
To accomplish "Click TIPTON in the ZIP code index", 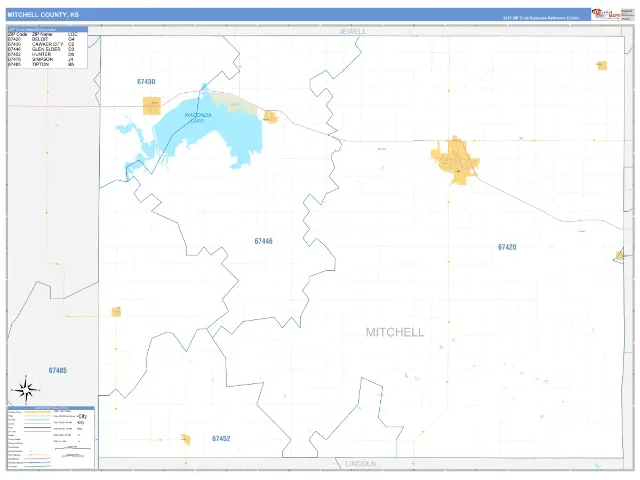I will pos(40,64).
